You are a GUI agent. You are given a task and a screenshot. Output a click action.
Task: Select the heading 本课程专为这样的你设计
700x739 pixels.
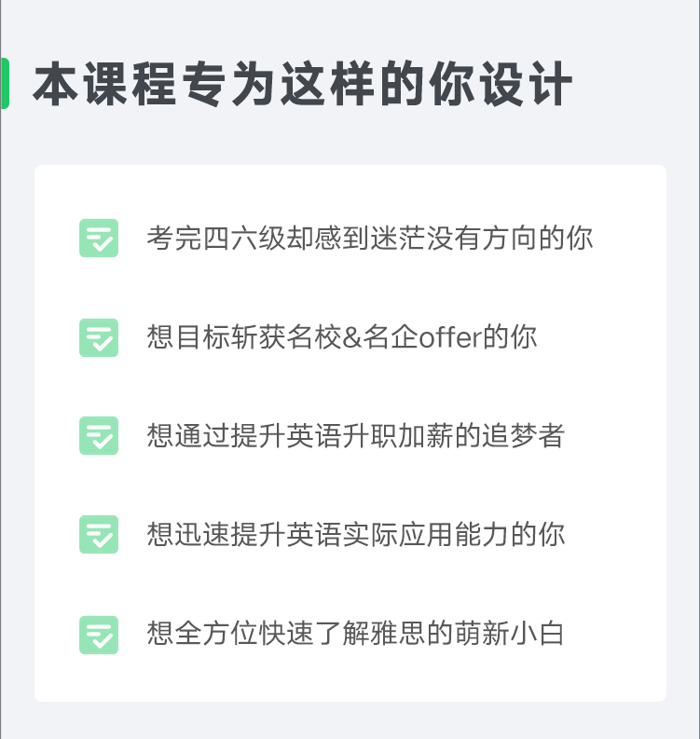click(303, 84)
